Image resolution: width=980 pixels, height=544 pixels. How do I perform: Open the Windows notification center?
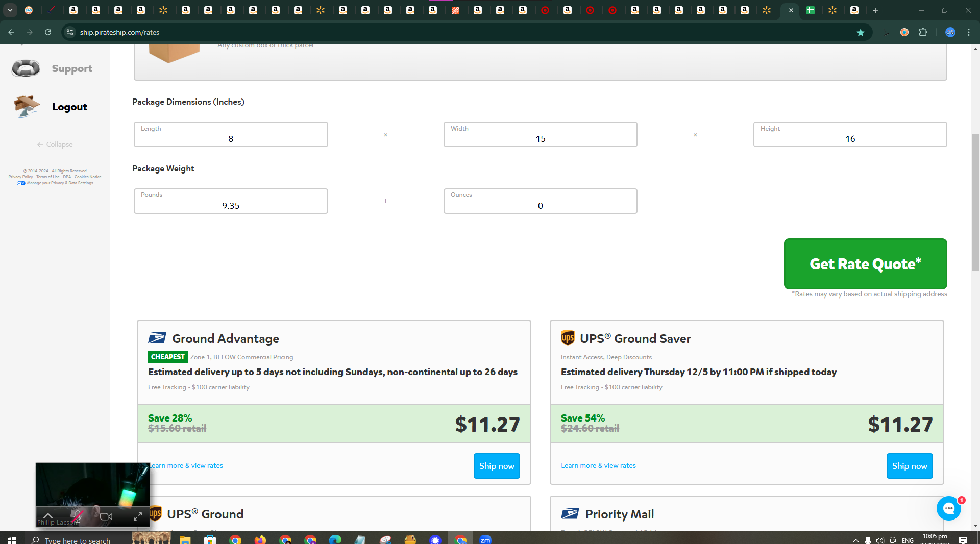point(963,540)
